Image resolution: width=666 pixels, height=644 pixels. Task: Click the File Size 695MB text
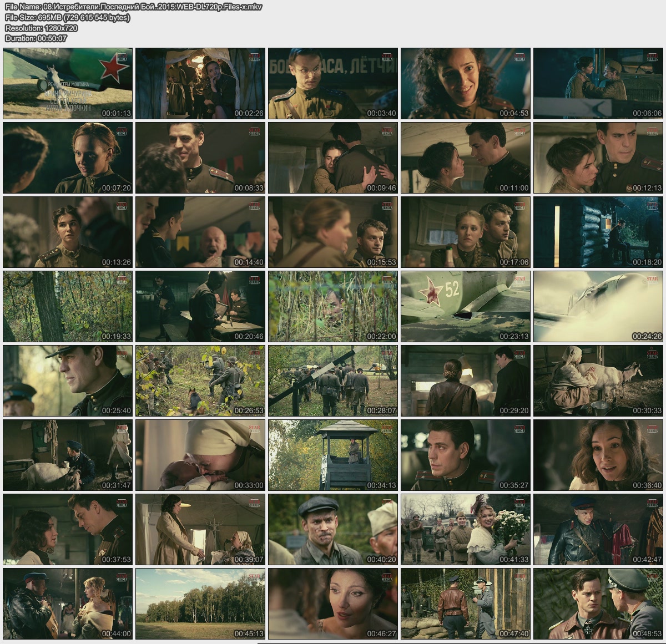(67, 17)
